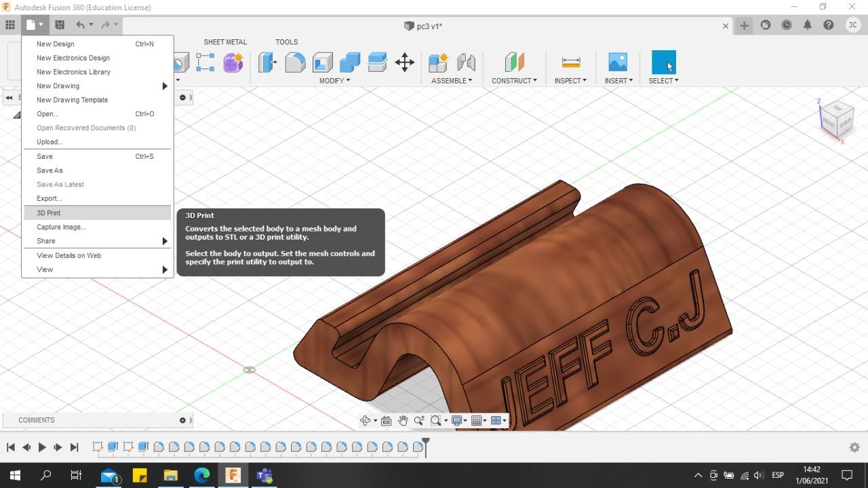The image size is (868, 488).
Task: Click the Save disk icon in the toolbar
Action: (60, 25)
